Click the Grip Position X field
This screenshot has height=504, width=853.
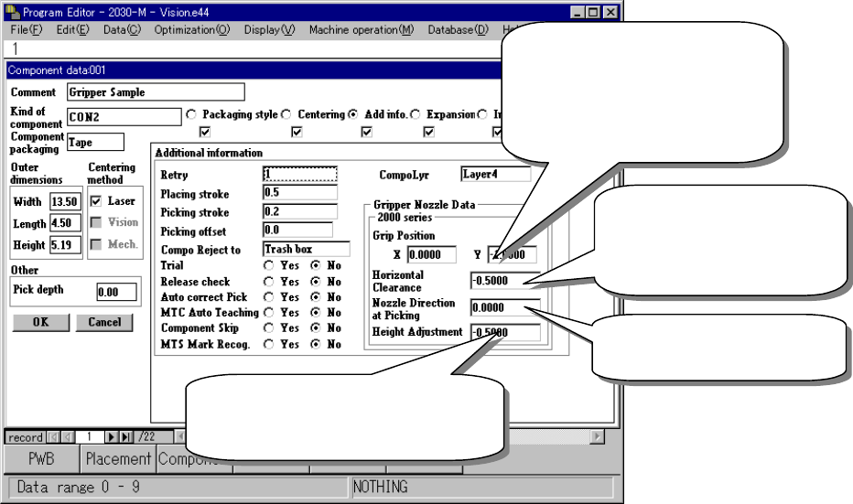[x=432, y=254]
